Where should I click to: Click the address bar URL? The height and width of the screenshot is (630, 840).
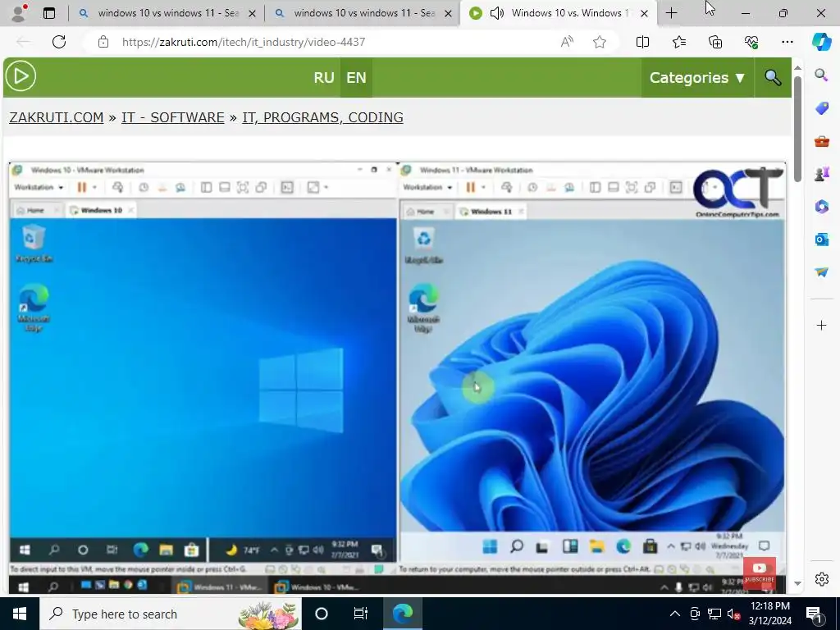pos(244,42)
